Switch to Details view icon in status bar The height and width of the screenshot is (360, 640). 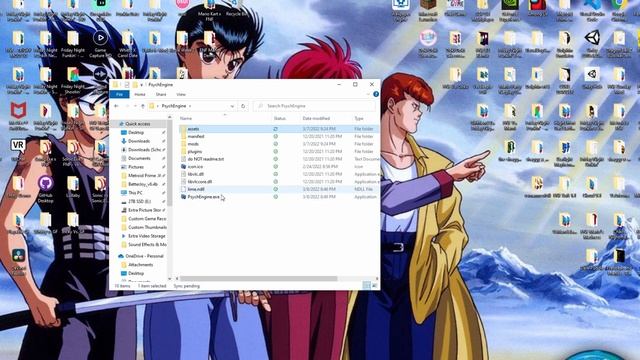[366, 286]
